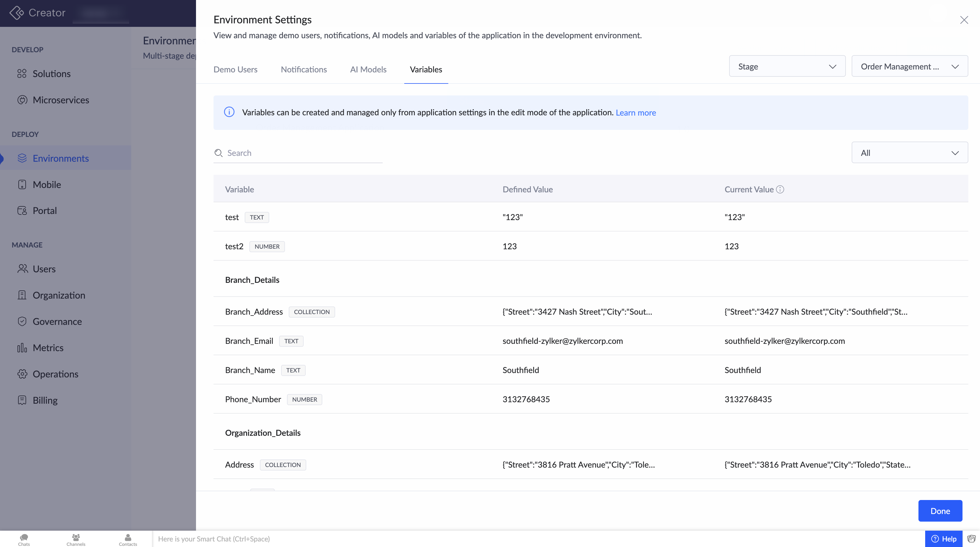The height and width of the screenshot is (547, 980).
Task: Open the Stage environment dropdown
Action: 787,66
